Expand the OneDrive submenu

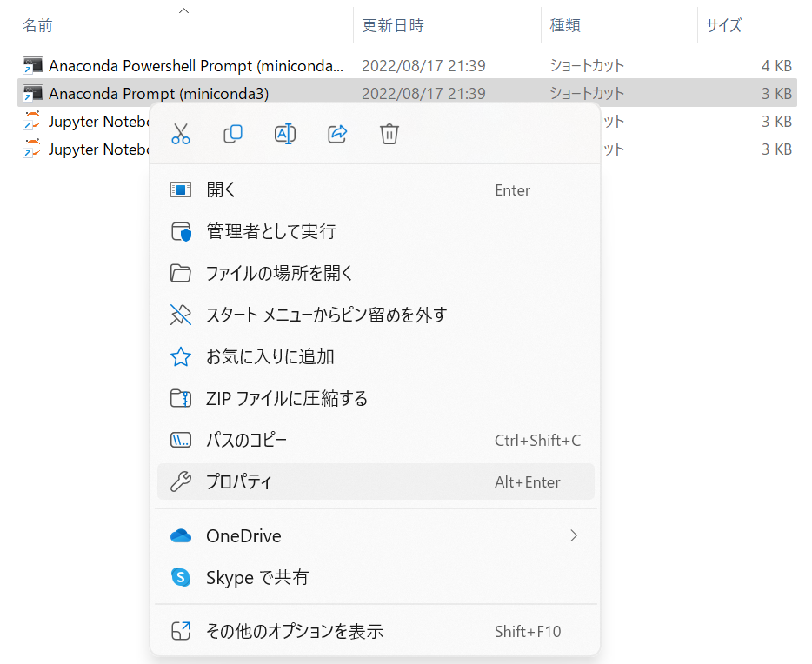pos(376,535)
